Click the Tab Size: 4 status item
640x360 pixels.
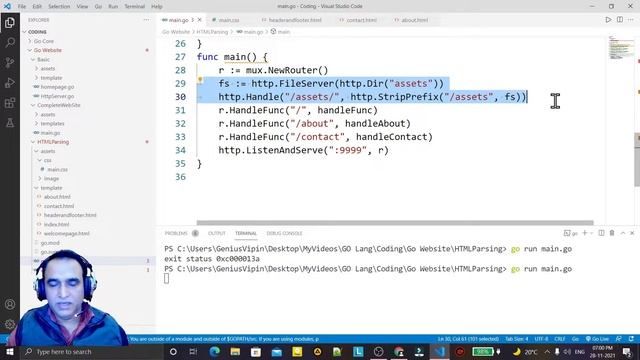516,339
